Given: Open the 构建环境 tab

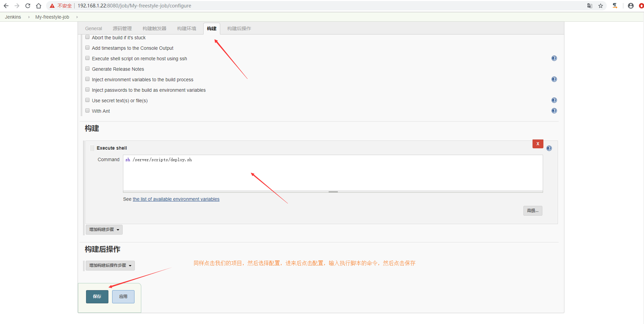Looking at the screenshot, I should (x=187, y=28).
